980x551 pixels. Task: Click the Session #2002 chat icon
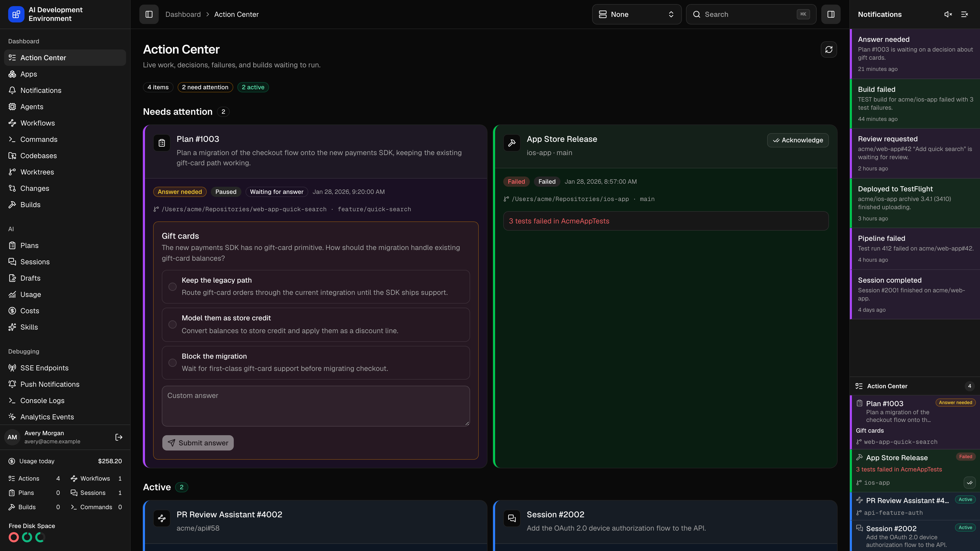click(512, 518)
